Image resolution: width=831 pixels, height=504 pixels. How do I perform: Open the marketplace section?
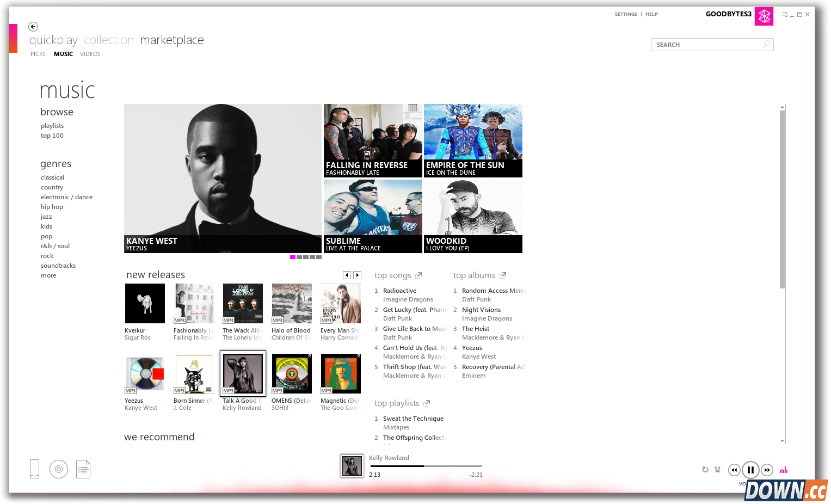click(x=171, y=40)
